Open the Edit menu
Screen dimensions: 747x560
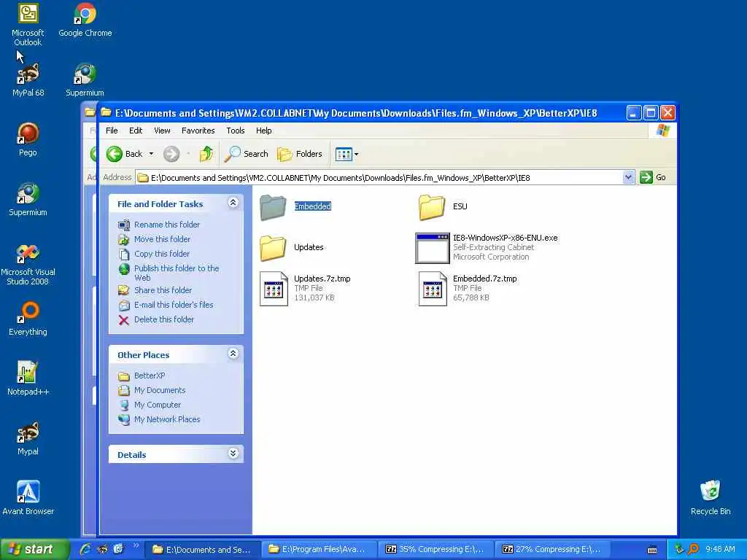(x=136, y=131)
